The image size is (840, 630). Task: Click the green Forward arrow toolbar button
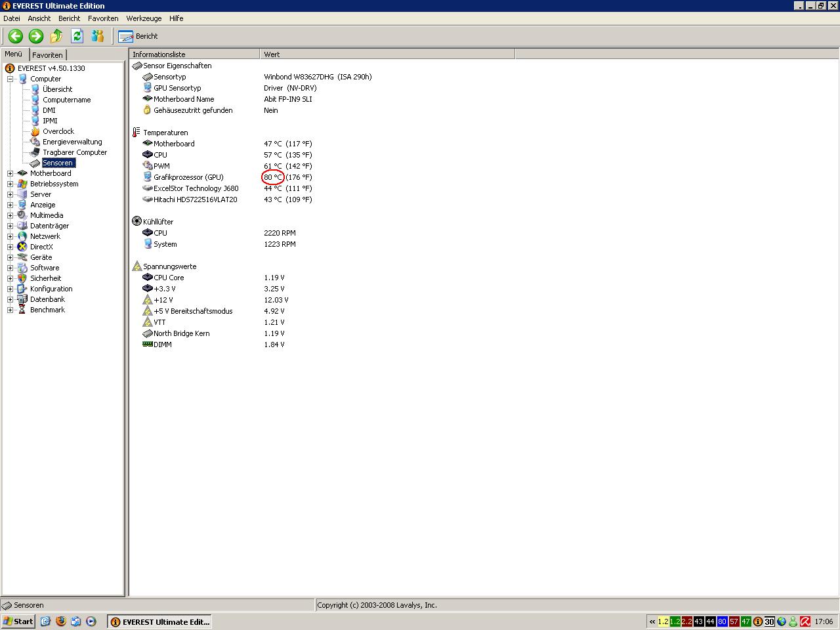(x=36, y=36)
